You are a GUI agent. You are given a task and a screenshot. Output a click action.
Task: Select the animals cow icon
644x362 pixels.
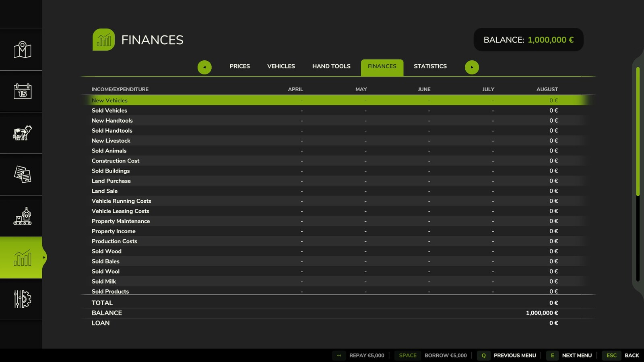click(22, 133)
